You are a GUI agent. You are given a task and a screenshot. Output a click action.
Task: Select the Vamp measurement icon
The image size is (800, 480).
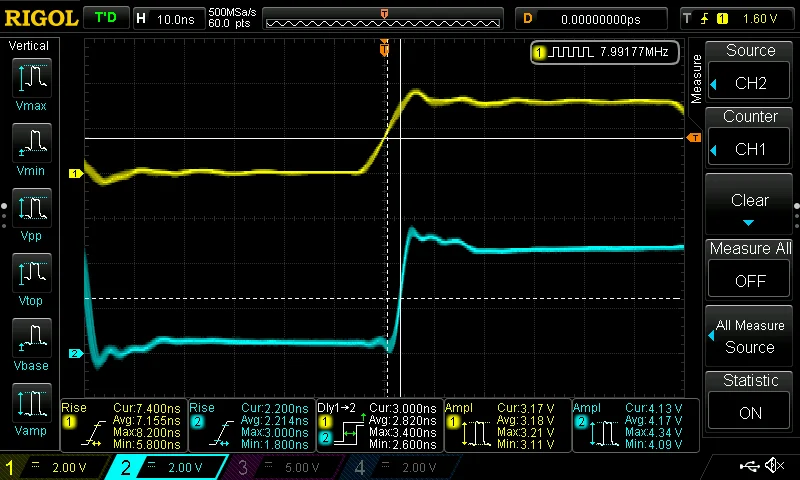31,403
